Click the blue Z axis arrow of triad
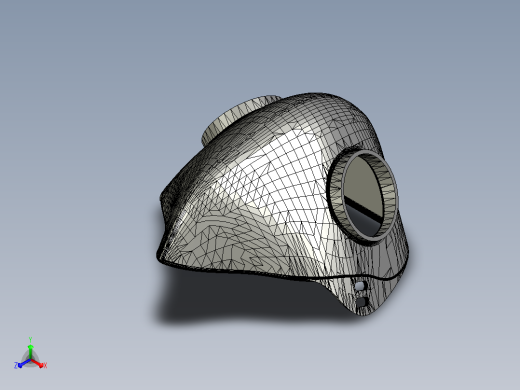The height and width of the screenshot is (390, 520). click(24, 363)
